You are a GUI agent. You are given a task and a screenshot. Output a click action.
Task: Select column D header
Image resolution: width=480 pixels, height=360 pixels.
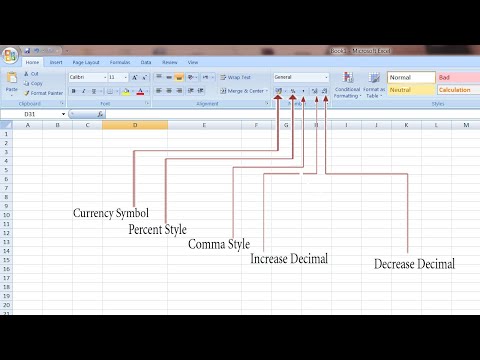[x=135, y=125]
